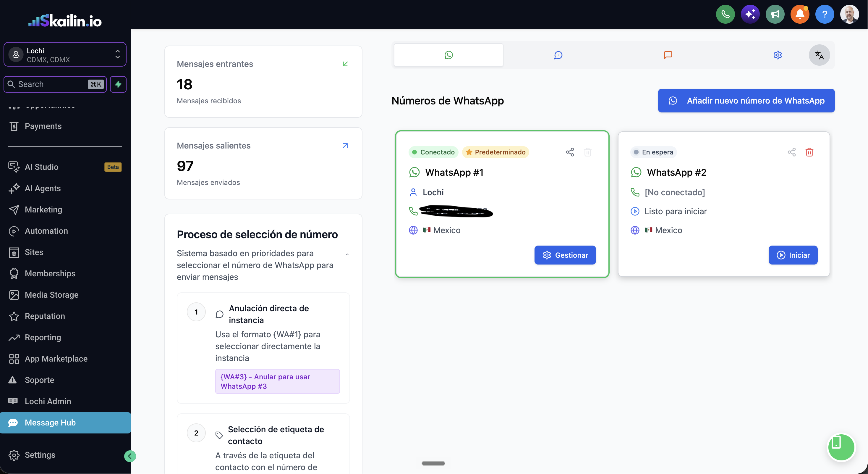Open Lochi Admin in the sidebar

coord(65,401)
